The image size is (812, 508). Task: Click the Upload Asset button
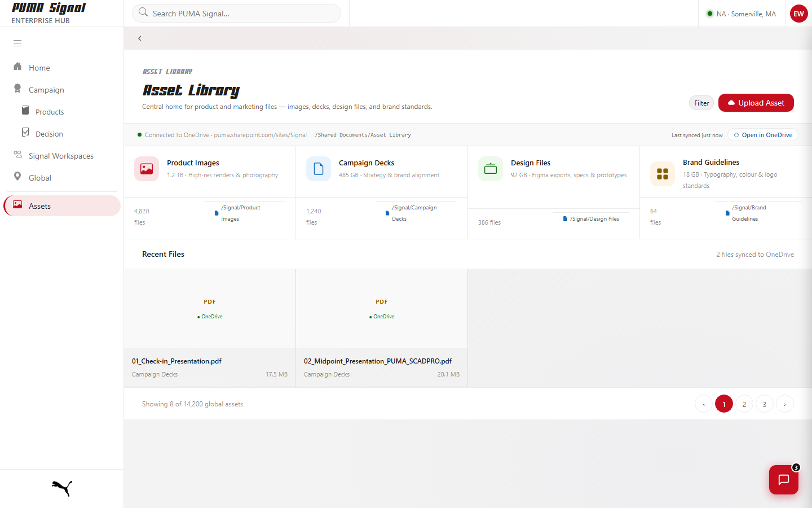(756, 103)
